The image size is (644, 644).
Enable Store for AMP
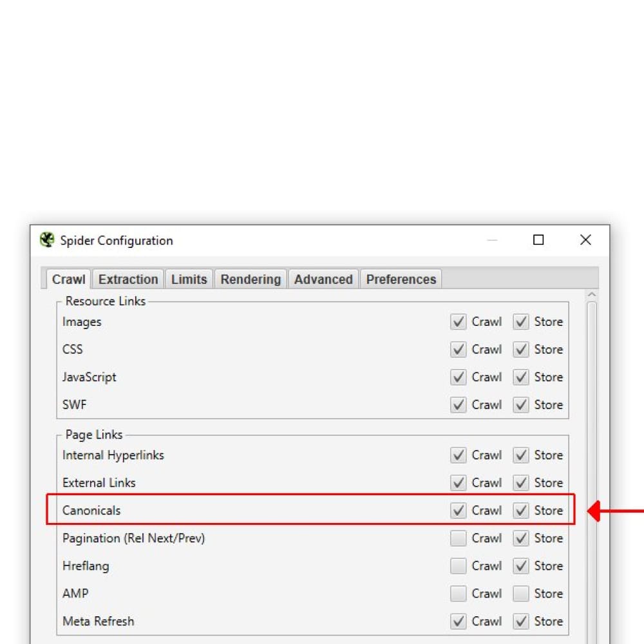(x=520, y=593)
